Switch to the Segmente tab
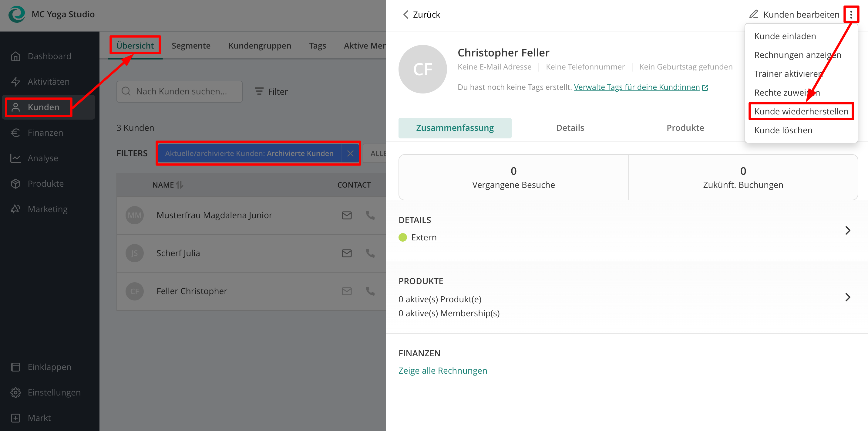The image size is (868, 431). point(191,46)
